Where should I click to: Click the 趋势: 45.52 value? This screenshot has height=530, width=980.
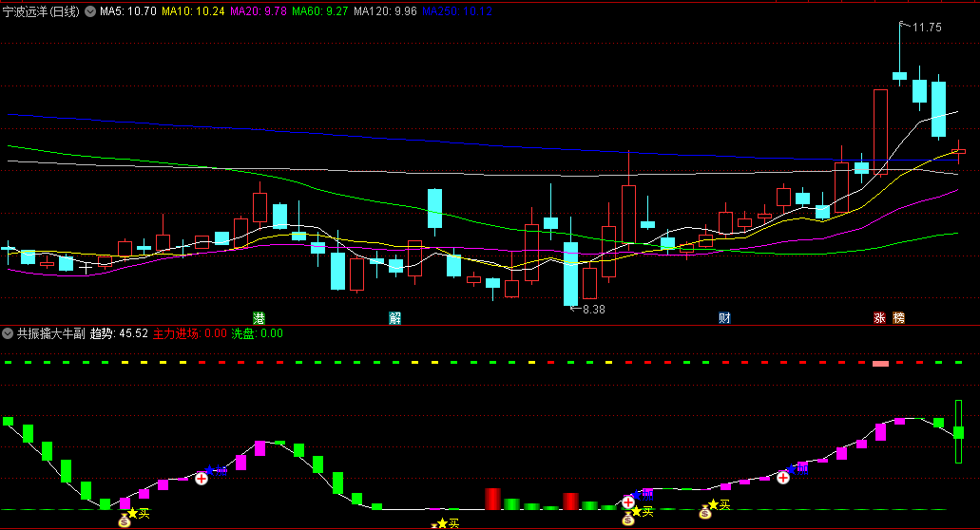pos(120,333)
